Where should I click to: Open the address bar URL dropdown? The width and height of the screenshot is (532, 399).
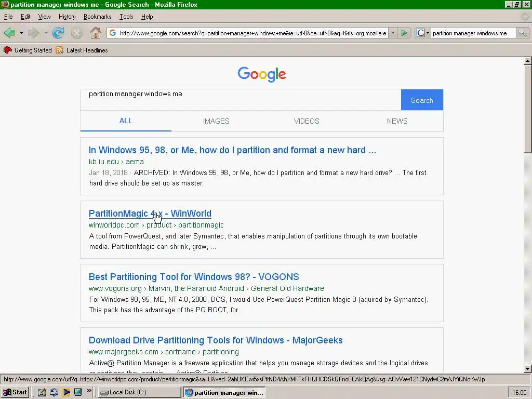(393, 33)
